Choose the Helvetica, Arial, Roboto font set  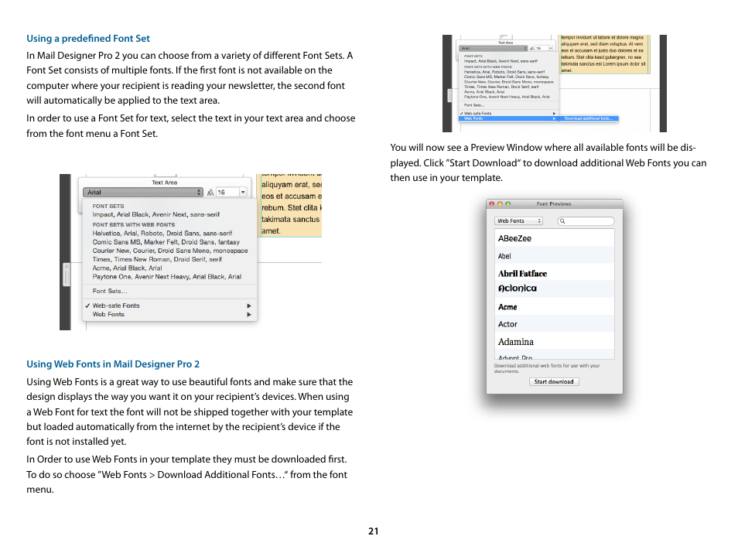click(x=162, y=233)
